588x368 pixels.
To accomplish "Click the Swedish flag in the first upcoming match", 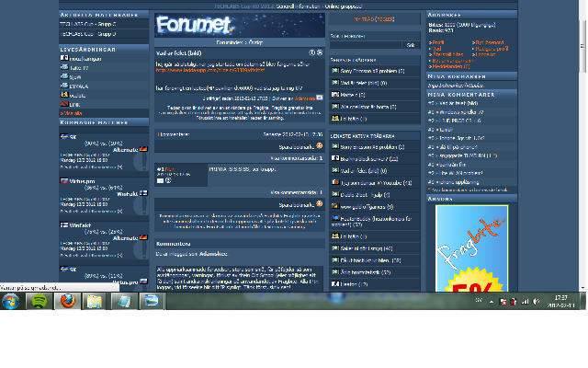I will tap(62, 135).
